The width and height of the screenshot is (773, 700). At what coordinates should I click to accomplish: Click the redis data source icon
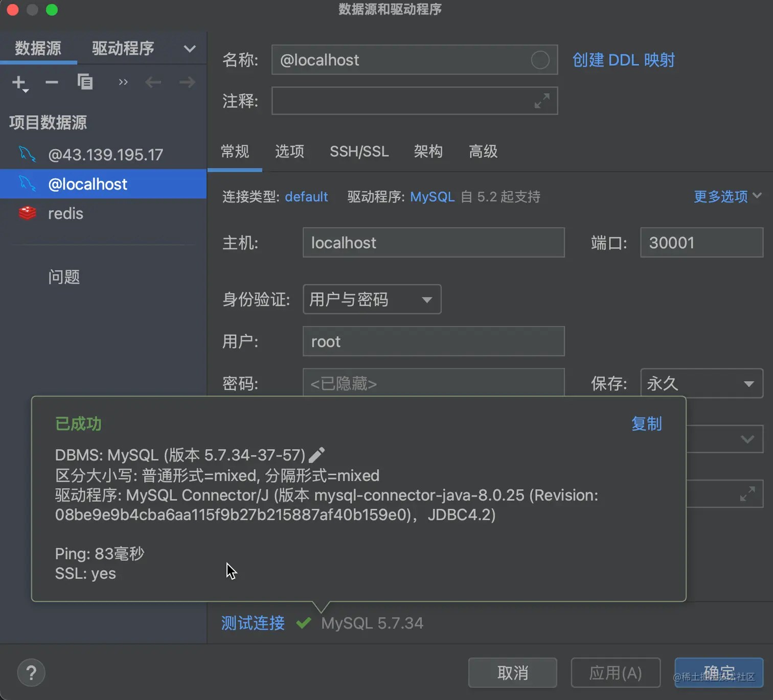[x=27, y=213]
